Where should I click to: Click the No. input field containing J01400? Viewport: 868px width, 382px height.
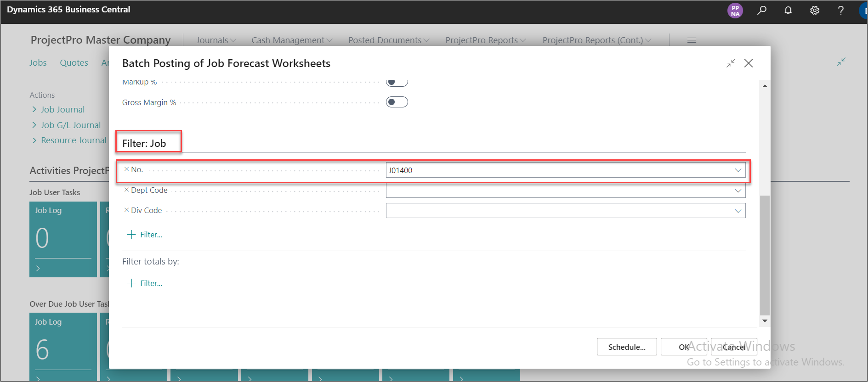tap(558, 170)
